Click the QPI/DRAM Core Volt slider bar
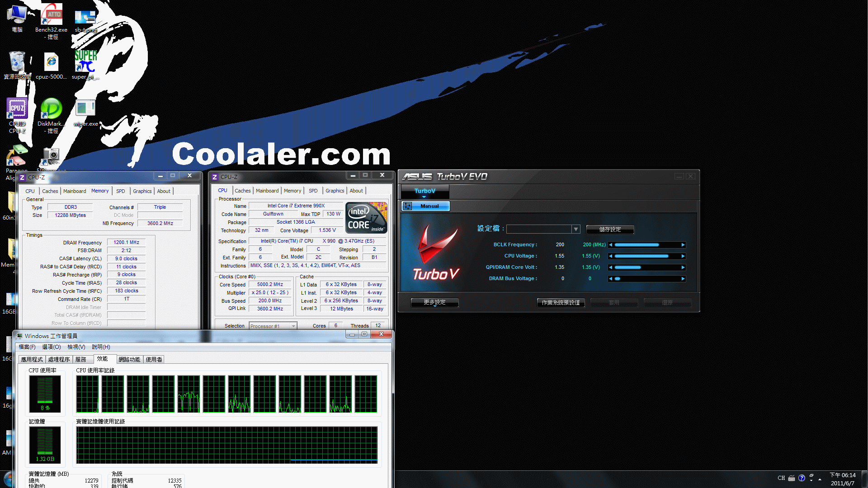Screen dimensions: 868x488 pos(647,267)
